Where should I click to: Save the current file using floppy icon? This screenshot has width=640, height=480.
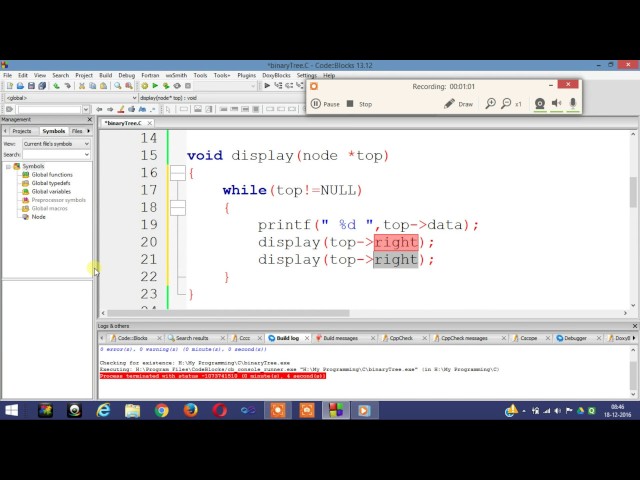(31, 86)
